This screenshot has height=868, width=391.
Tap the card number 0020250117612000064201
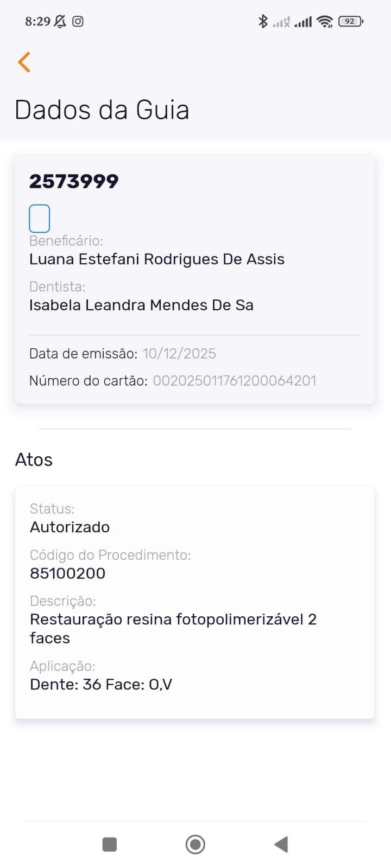pyautogui.click(x=235, y=381)
